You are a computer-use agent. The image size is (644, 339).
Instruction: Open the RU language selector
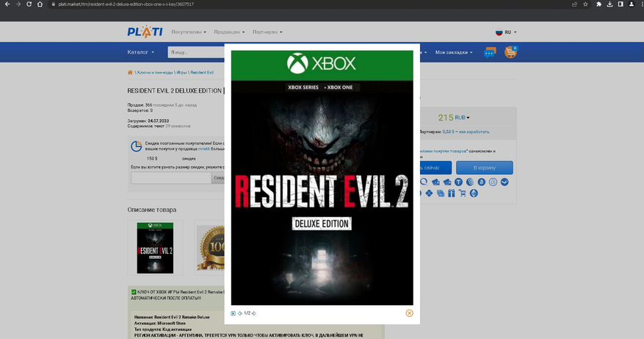[x=506, y=32]
